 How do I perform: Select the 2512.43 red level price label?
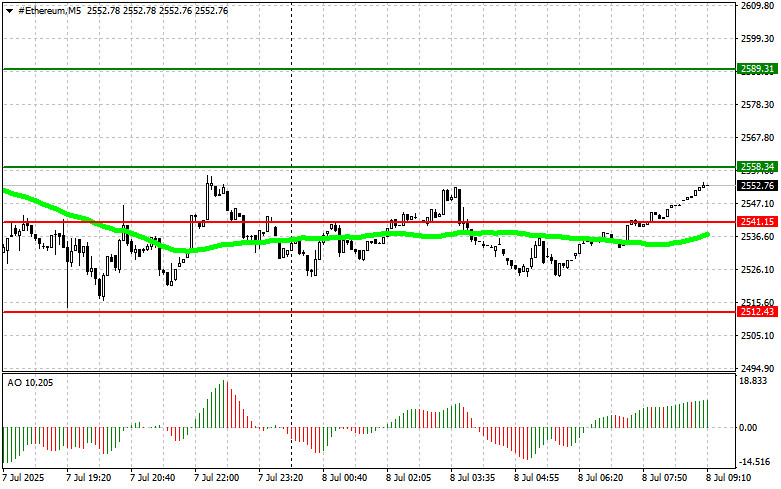[757, 312]
